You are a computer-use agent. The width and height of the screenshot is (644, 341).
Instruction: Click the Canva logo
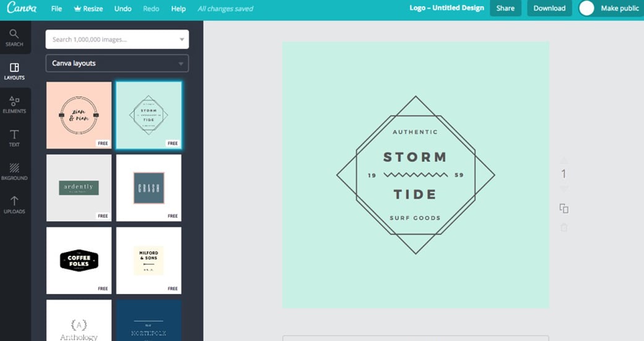[21, 8]
